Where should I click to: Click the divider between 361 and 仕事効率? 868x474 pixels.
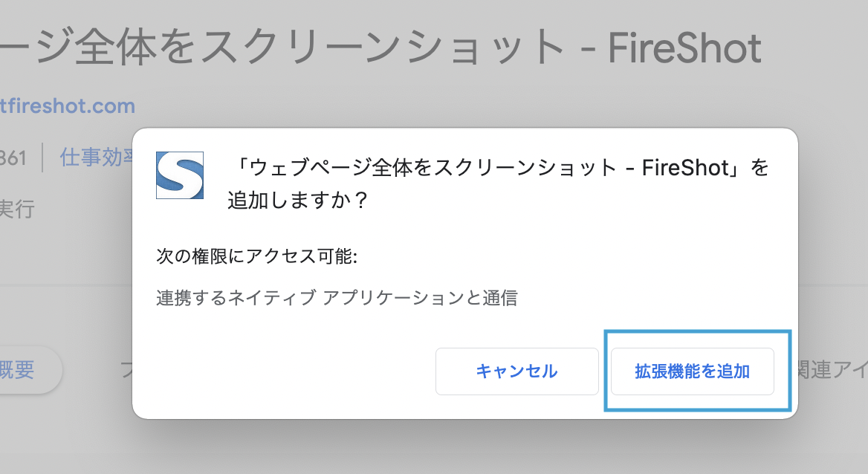point(43,158)
